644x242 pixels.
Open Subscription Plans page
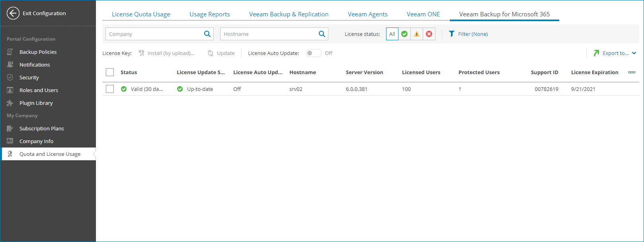tap(42, 128)
